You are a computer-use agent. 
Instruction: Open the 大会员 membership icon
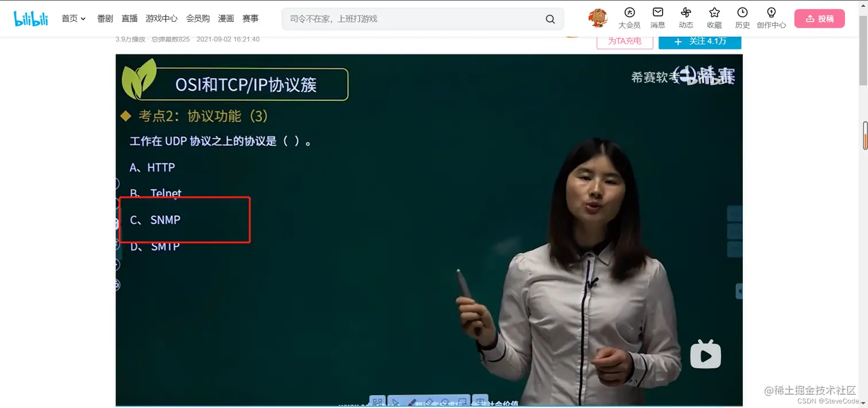[x=630, y=17]
